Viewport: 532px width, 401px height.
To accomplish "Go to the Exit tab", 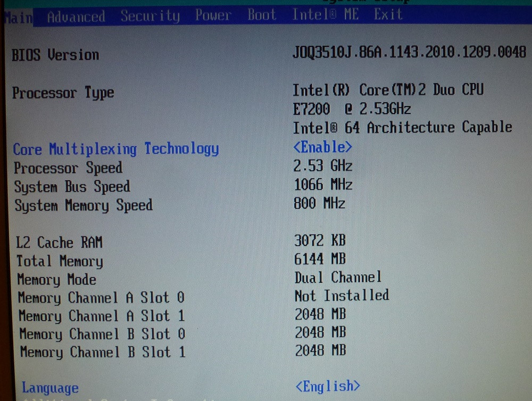I will (x=388, y=14).
